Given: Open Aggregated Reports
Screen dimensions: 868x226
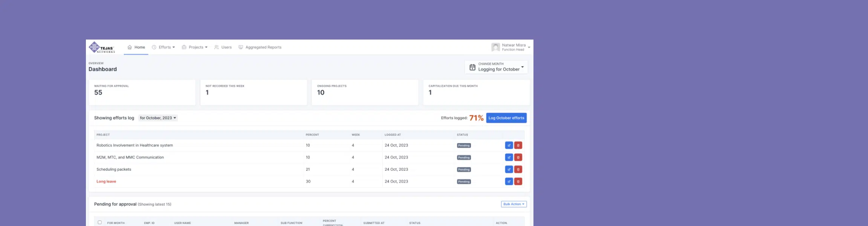Looking at the screenshot, I should pyautogui.click(x=260, y=47).
